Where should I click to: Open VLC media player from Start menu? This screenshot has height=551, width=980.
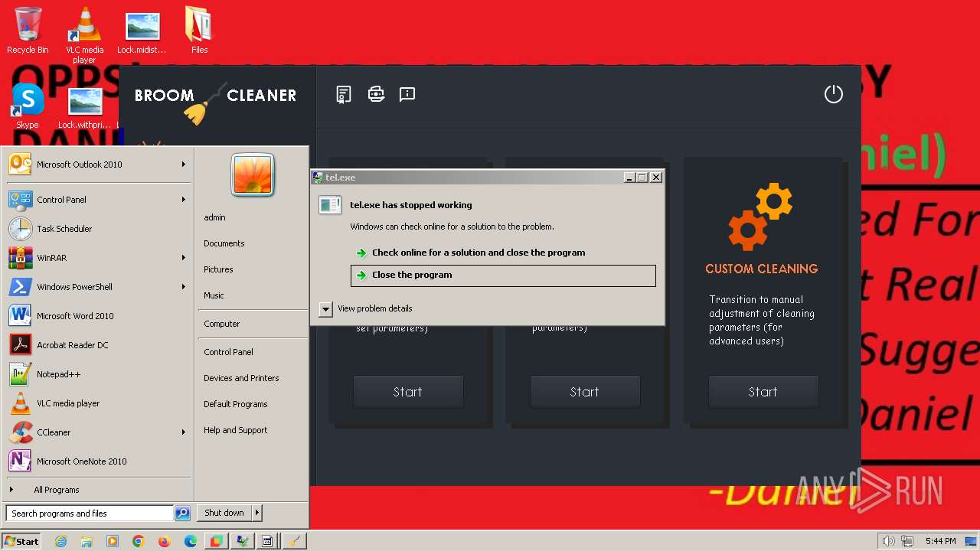coord(98,403)
